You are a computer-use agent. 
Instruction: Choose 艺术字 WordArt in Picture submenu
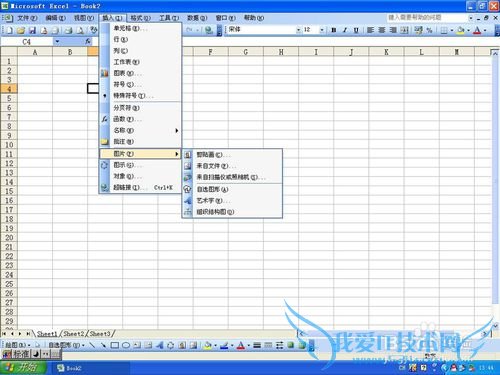click(232, 201)
